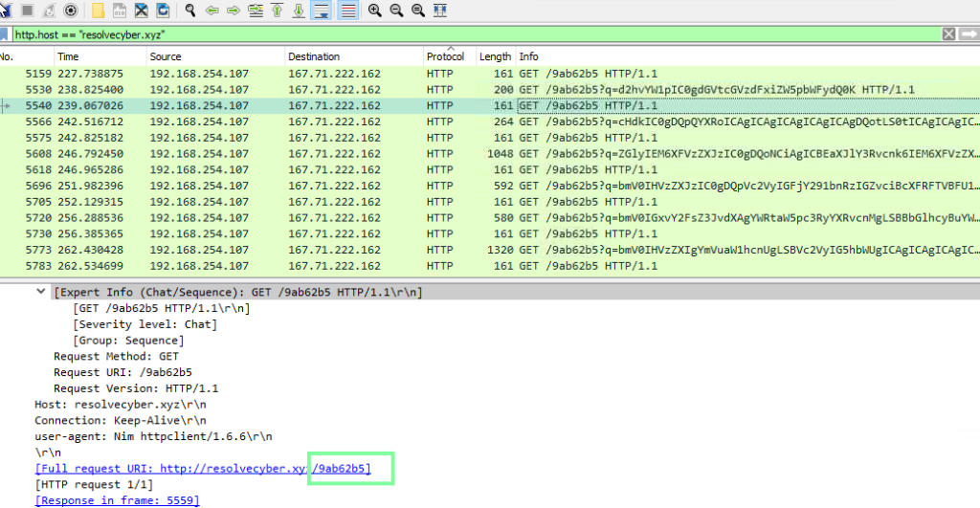The height and width of the screenshot is (508, 980).
Task: Open display filter bookmark menu
Action: tap(5, 33)
